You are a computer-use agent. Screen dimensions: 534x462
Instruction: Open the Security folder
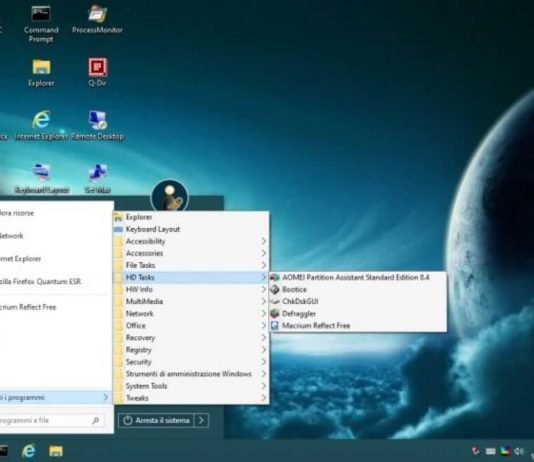[x=191, y=362]
